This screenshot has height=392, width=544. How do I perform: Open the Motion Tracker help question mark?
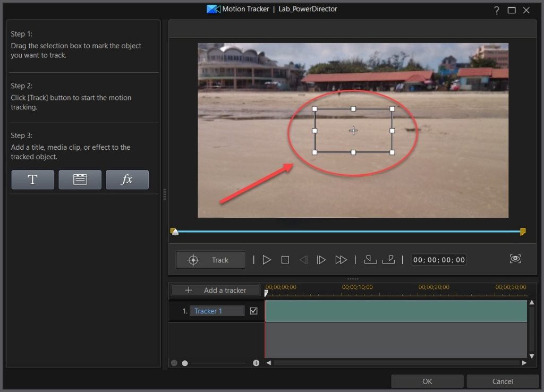(x=496, y=10)
